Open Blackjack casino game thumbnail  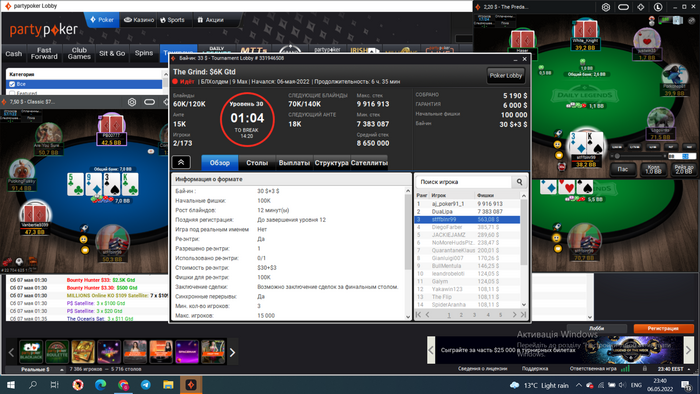point(31,352)
